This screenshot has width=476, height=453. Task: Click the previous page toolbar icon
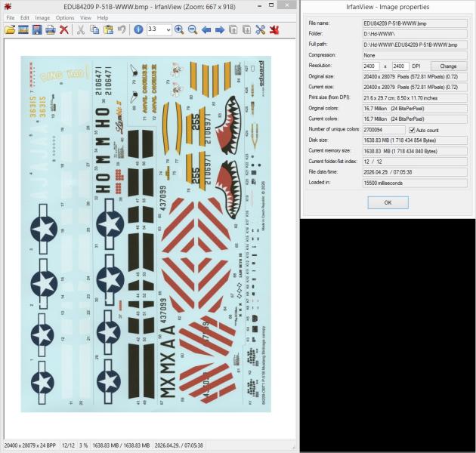pyautogui.click(x=233, y=29)
